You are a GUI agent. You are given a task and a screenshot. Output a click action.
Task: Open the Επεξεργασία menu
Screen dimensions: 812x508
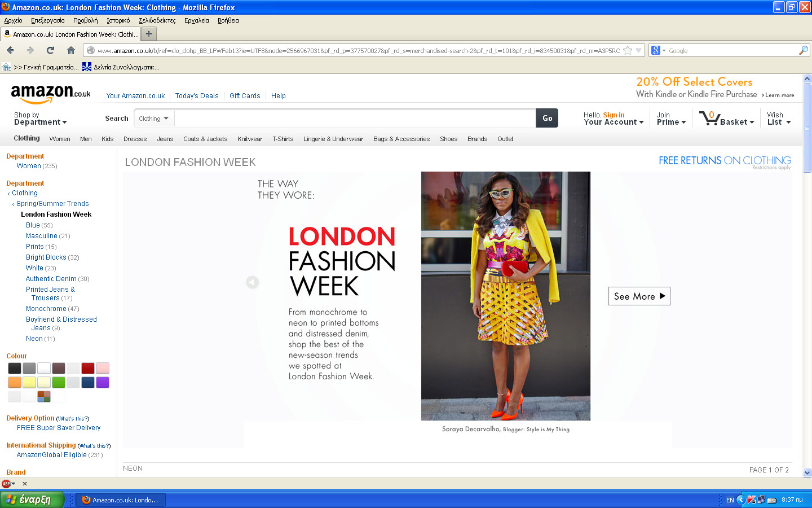click(x=48, y=20)
